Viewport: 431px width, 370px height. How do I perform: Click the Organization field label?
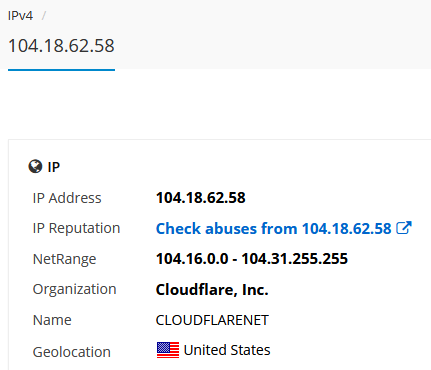point(74,289)
